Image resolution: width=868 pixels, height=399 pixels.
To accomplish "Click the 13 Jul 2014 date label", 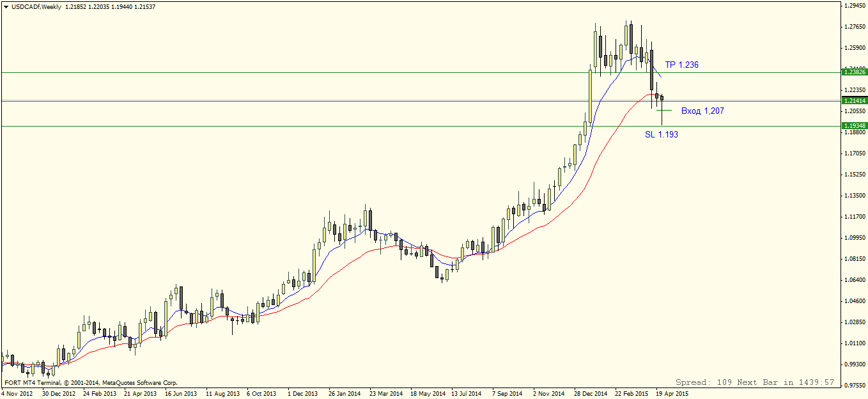I will (x=467, y=394).
